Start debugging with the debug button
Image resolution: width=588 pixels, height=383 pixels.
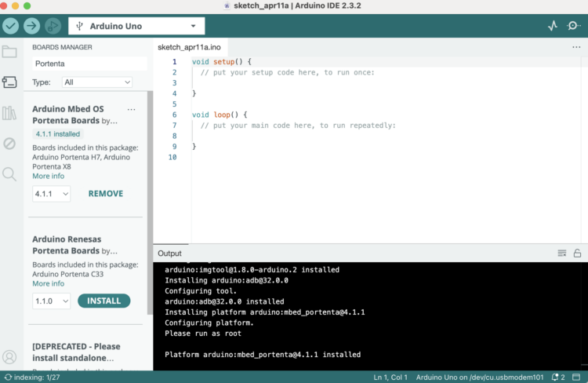pos(53,26)
